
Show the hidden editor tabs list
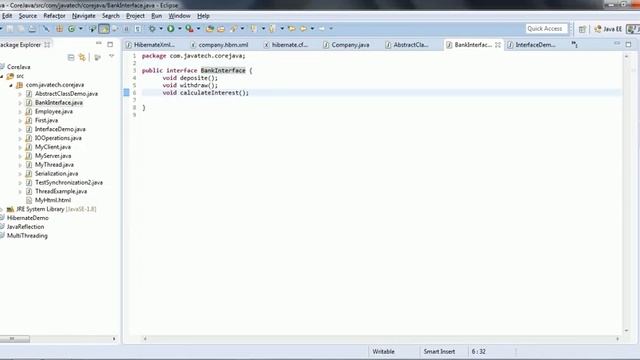click(574, 44)
